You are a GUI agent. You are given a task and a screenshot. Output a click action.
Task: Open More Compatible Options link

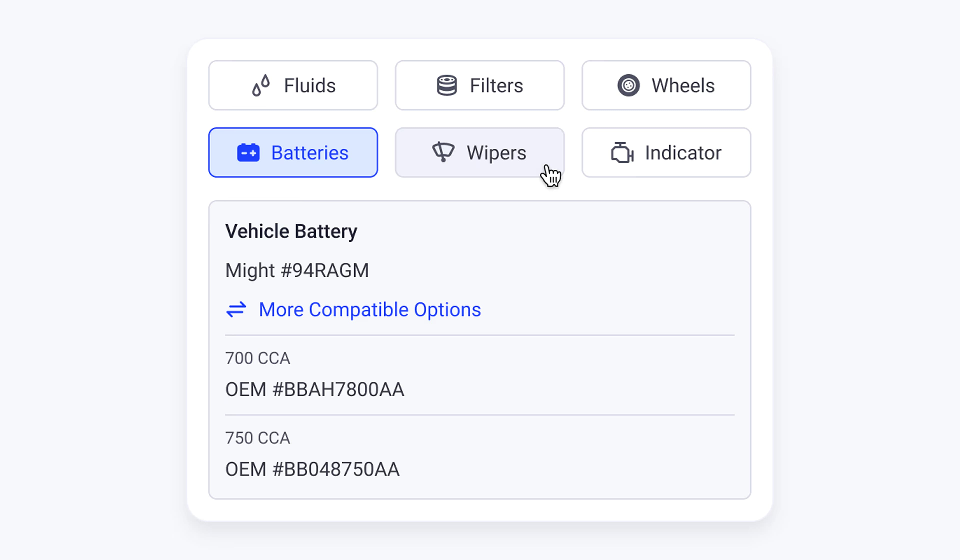tap(369, 310)
